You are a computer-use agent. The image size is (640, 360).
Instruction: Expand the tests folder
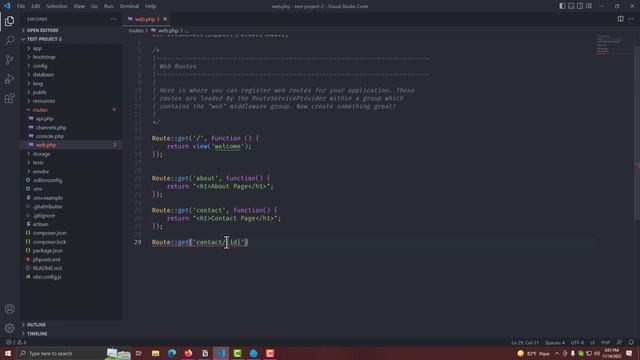pos(71,162)
